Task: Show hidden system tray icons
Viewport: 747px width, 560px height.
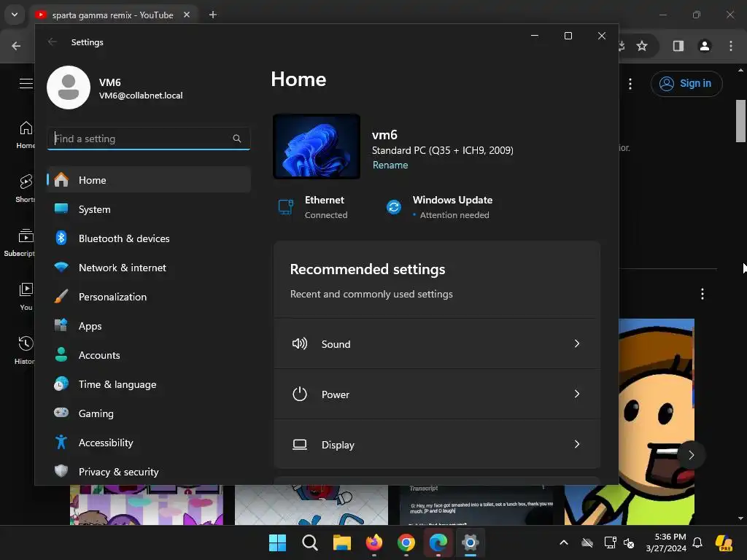Action: [564, 542]
